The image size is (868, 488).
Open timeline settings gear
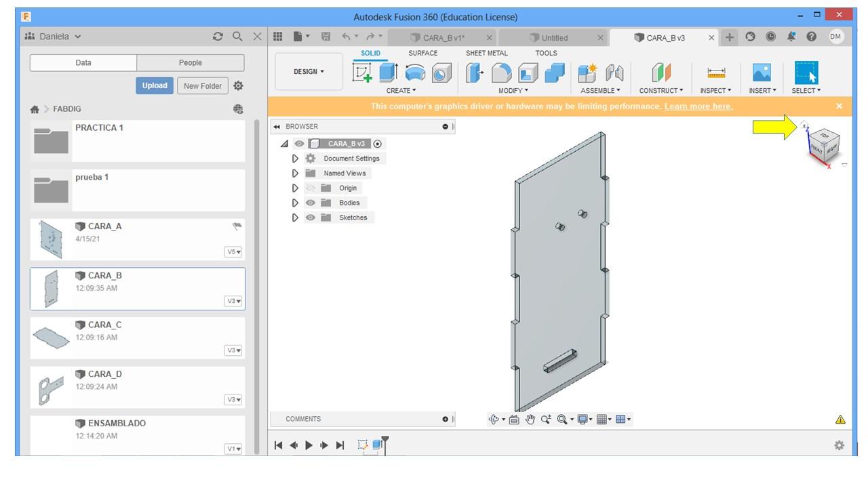point(840,445)
